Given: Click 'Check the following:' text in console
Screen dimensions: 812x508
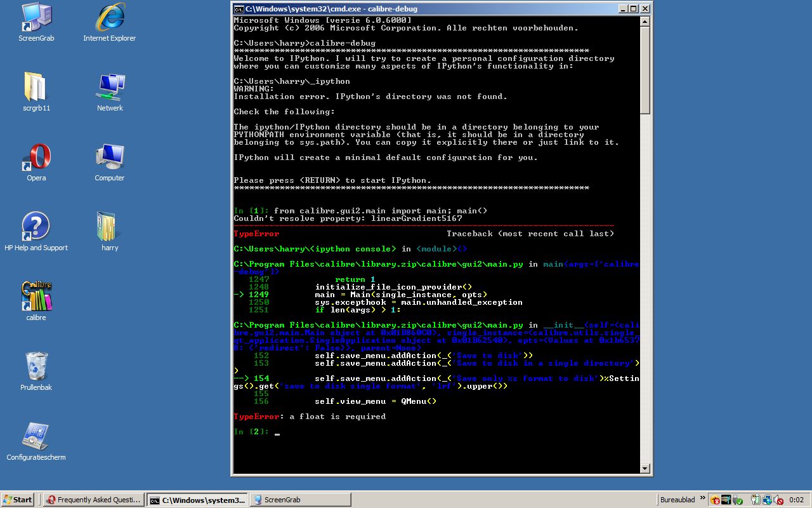Looking at the screenshot, I should 284,112.
